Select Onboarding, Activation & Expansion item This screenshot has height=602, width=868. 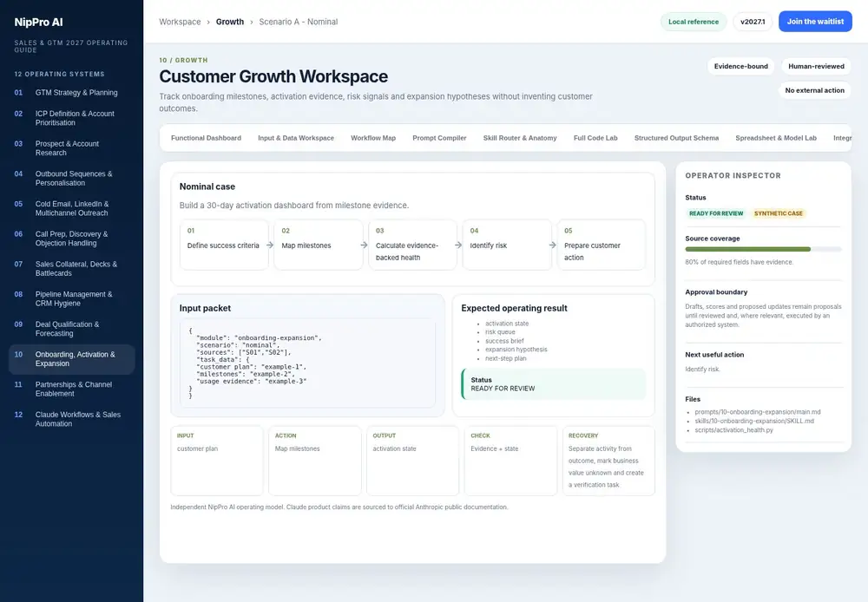point(71,359)
